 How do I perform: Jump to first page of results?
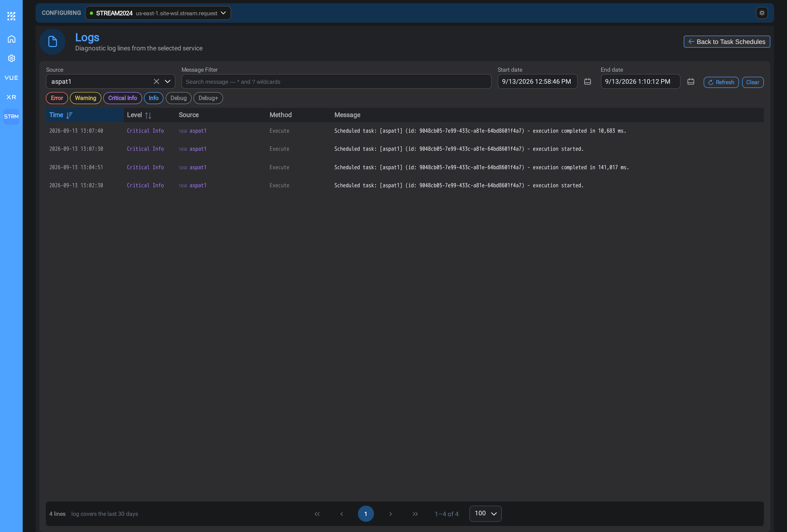point(317,514)
